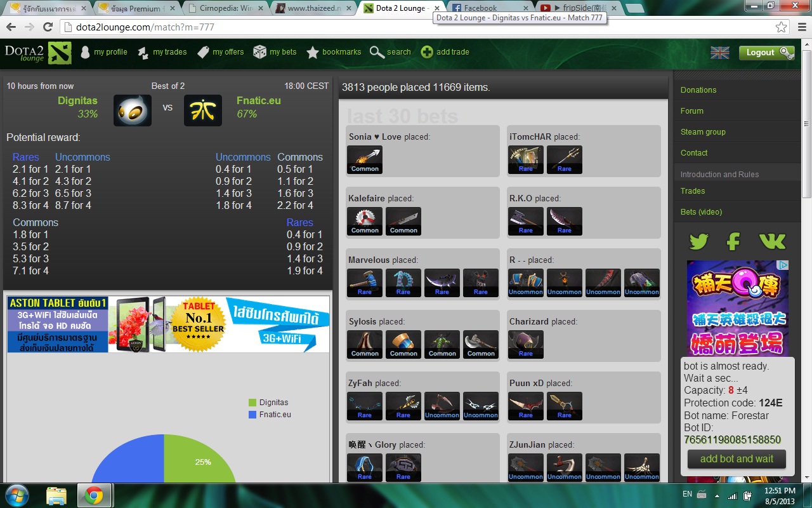
Task: Select the Fnatic.eu team logo
Action: [203, 110]
